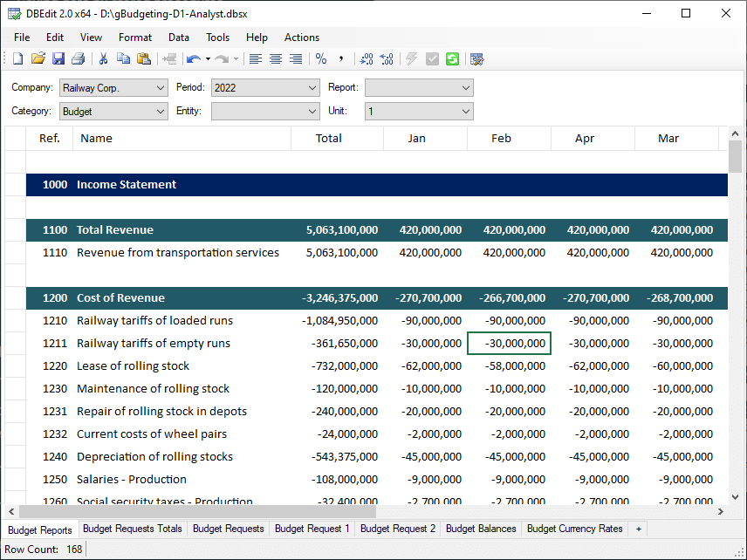Click the Name column header

pyautogui.click(x=182, y=138)
